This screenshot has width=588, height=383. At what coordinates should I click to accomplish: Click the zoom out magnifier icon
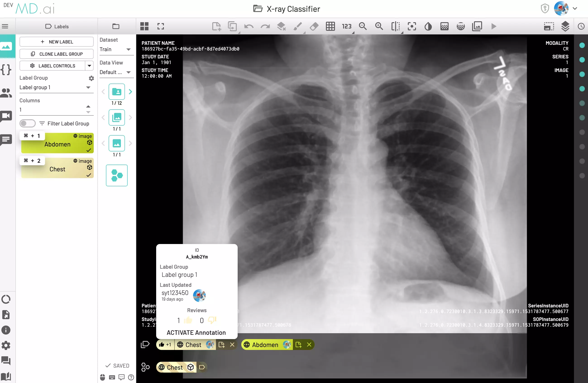coord(363,26)
